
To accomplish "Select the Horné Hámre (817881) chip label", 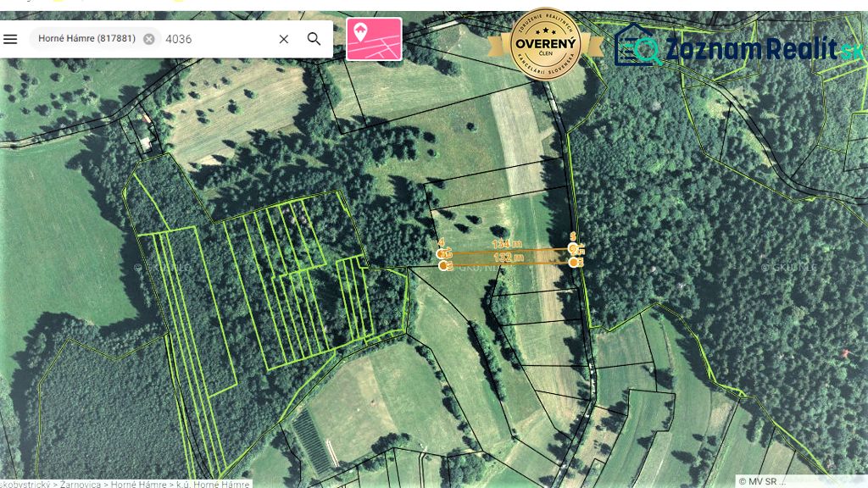I will (87, 39).
